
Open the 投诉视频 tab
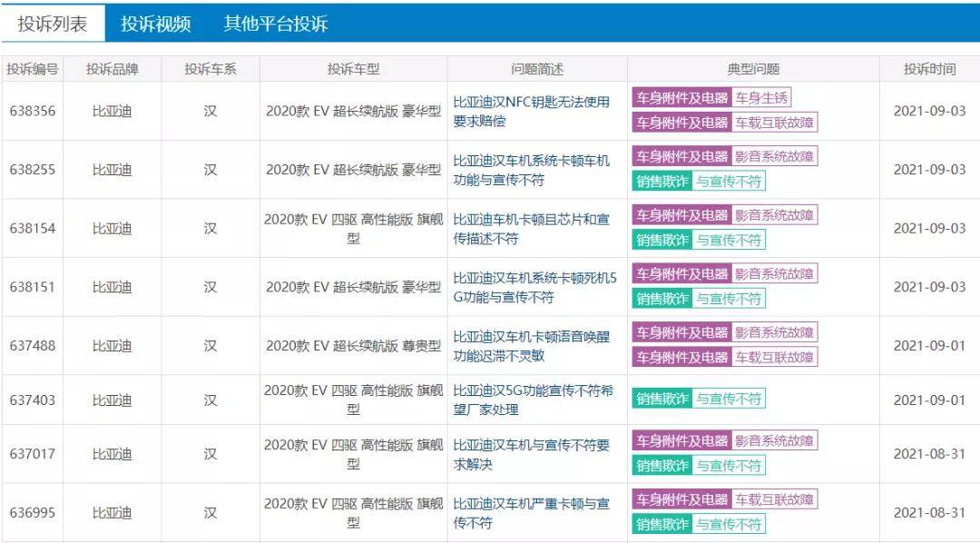[156, 24]
